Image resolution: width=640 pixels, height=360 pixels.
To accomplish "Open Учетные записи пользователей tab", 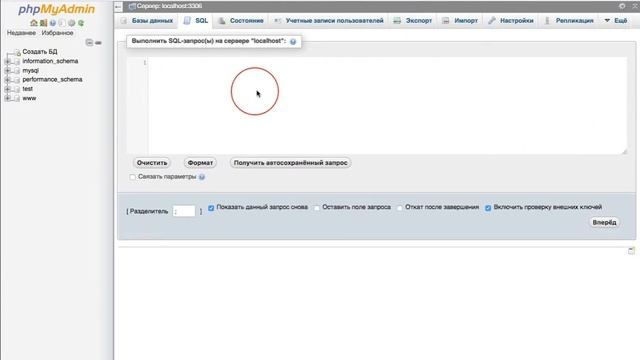I will point(329,20).
